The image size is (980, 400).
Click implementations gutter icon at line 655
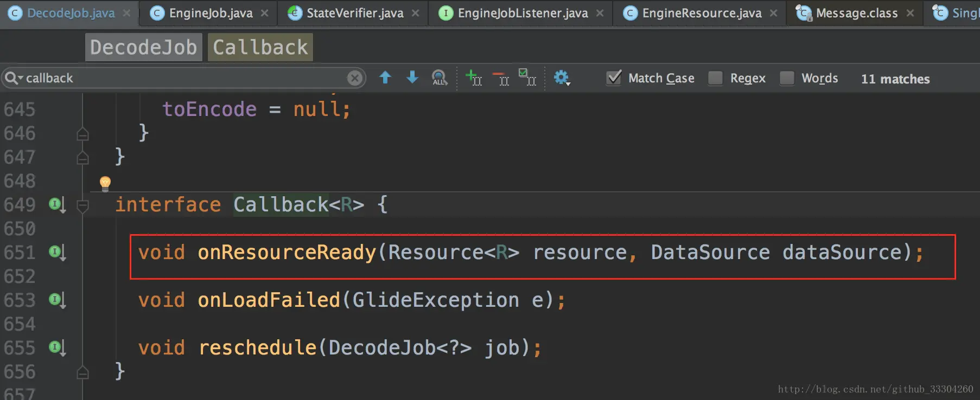58,348
